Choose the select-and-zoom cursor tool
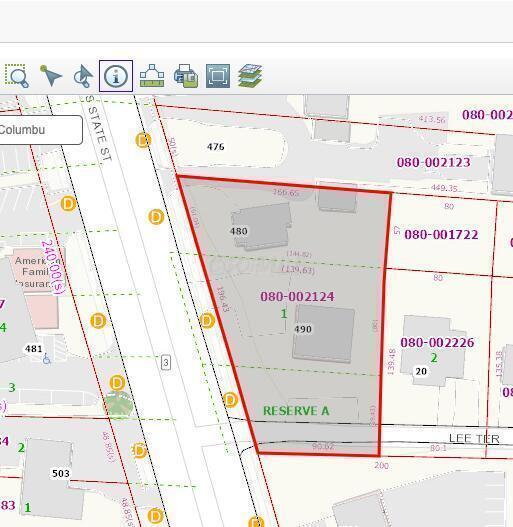 (83, 76)
